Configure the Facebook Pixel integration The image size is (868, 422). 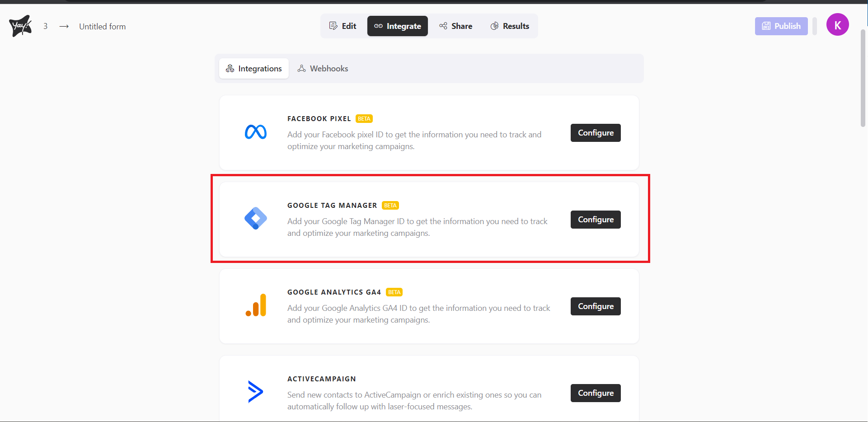[595, 132]
